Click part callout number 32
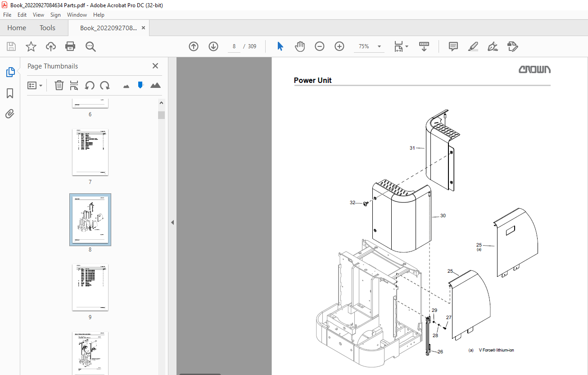Viewport: 588px width, 375px height. [353, 203]
